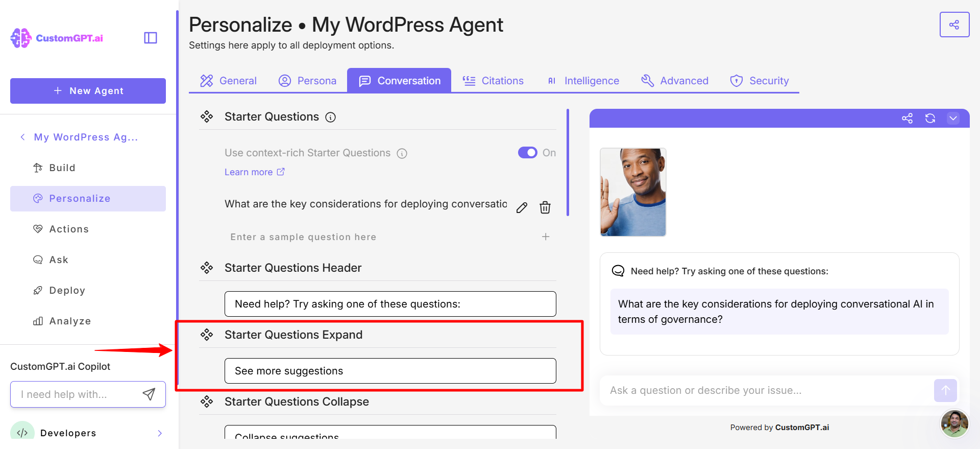Open the Advanced tab
Image resolution: width=980 pixels, height=449 pixels.
coord(675,81)
